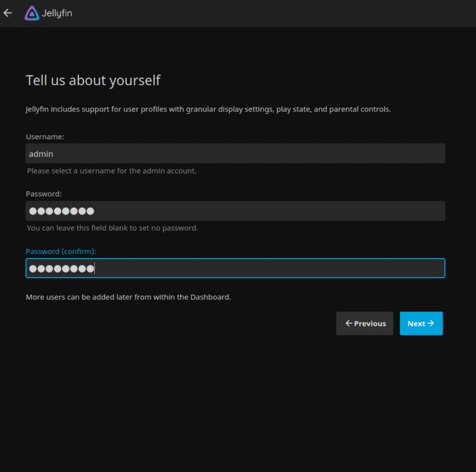Click Previous to go back a step
Viewport: 476px width, 472px height.
click(364, 323)
